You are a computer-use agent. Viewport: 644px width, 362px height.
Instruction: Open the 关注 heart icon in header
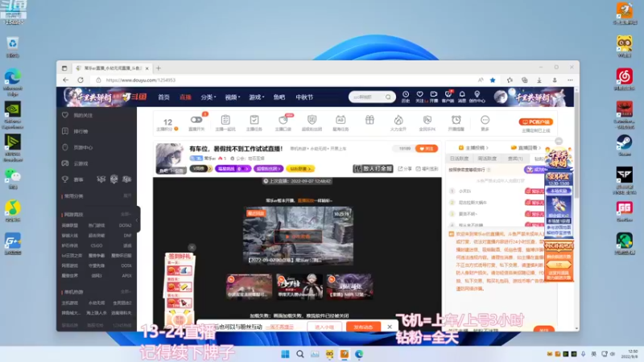coord(419,94)
